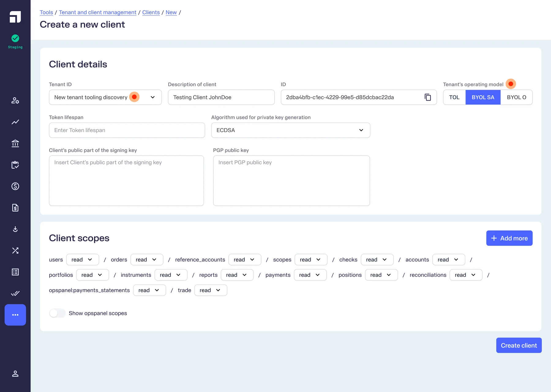Focus the PGP public key textarea
Viewport: 551px width, 392px height.
click(291, 181)
